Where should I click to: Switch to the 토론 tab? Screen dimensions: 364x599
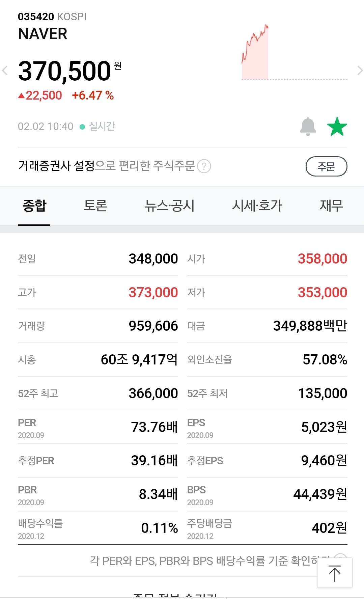tap(95, 206)
